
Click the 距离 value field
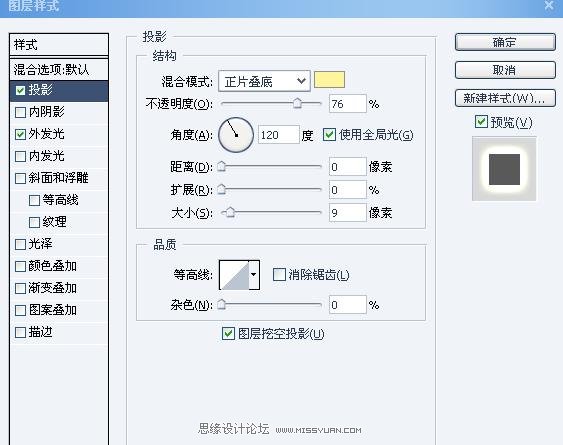348,167
